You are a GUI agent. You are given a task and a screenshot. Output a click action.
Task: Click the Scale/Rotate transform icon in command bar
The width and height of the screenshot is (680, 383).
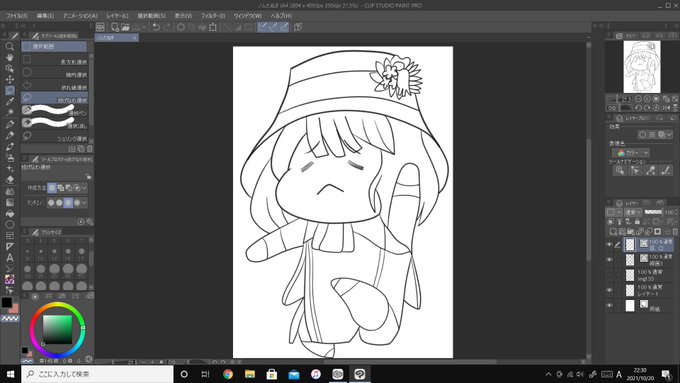pyautogui.click(x=213, y=27)
